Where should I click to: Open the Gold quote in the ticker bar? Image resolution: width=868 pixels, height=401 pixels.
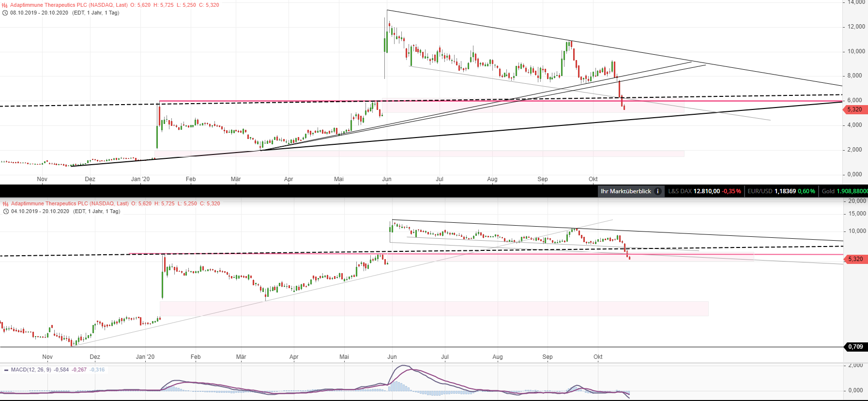(x=845, y=191)
